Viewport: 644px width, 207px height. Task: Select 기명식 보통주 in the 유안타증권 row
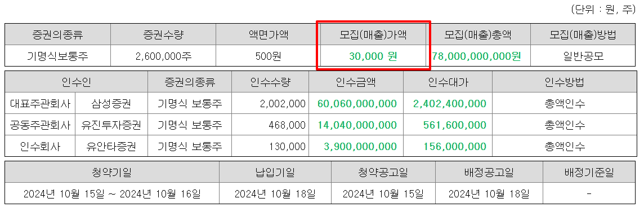click(x=190, y=146)
